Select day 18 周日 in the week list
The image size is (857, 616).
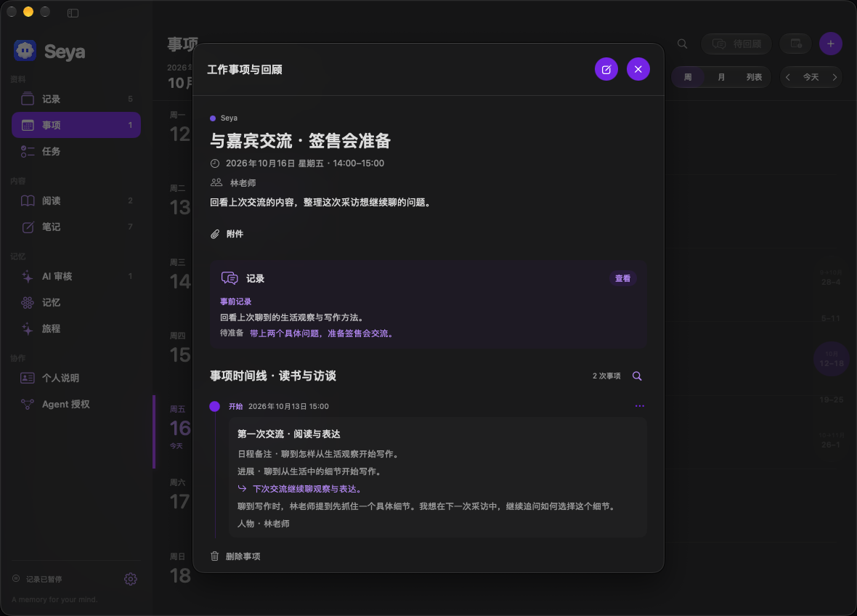click(179, 570)
